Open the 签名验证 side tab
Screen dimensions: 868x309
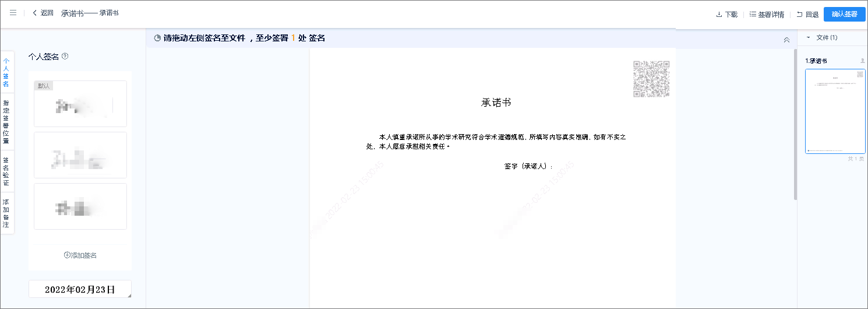(6, 171)
